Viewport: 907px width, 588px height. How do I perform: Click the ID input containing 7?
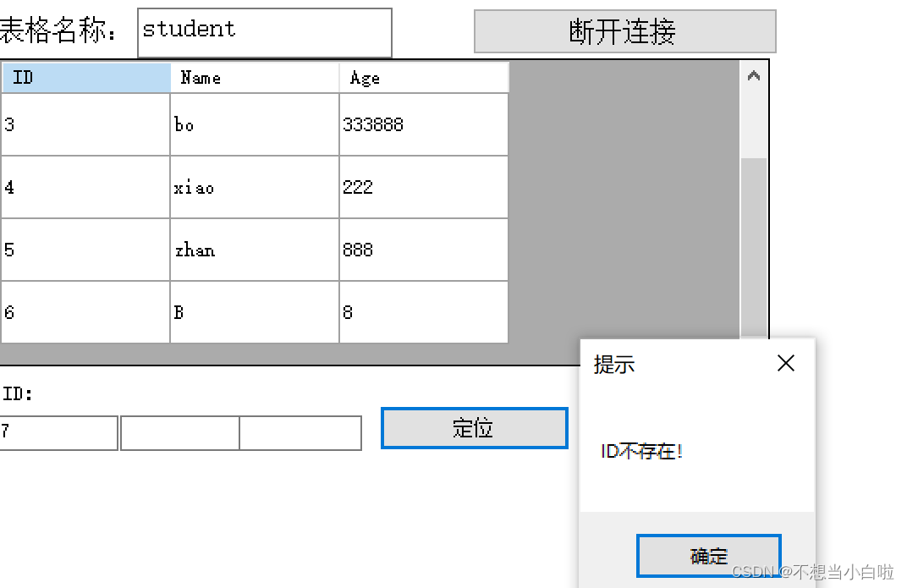[58, 433]
